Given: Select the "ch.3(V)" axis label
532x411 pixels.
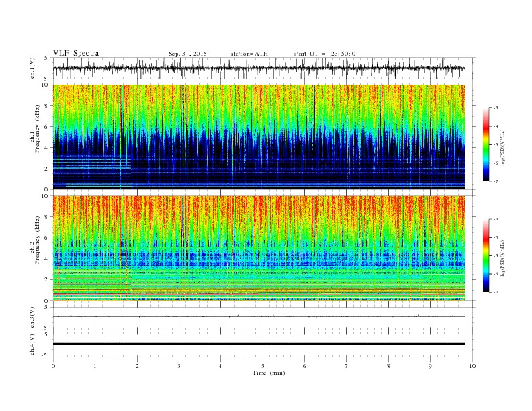Looking at the screenshot, I should (x=32, y=318).
